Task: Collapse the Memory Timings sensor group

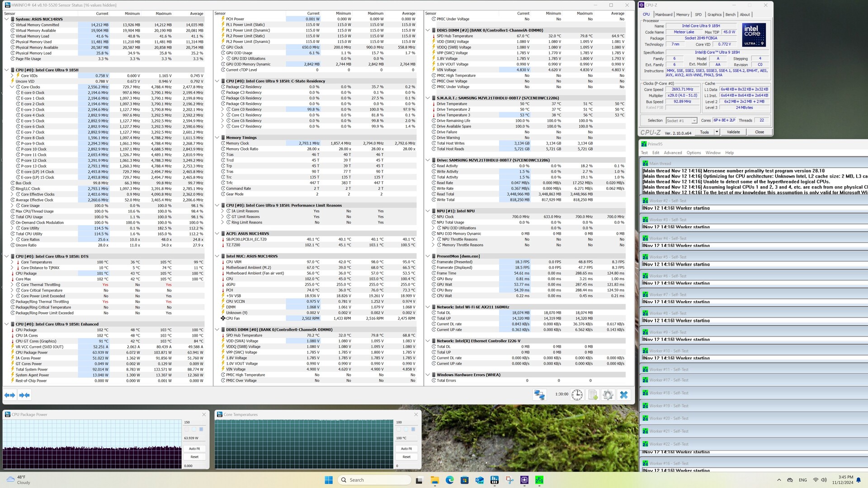Action: (217, 138)
